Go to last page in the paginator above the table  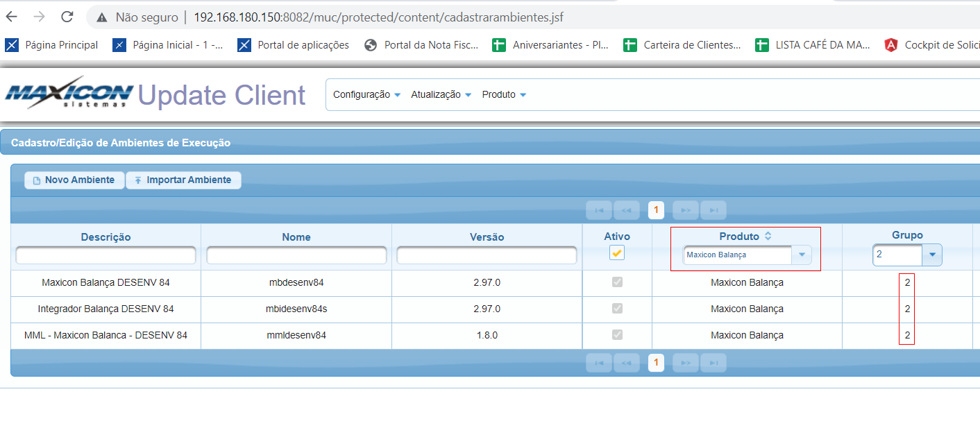[713, 209]
